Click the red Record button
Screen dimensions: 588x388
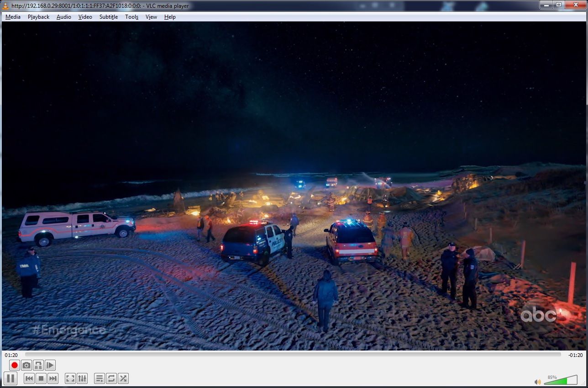(15, 365)
